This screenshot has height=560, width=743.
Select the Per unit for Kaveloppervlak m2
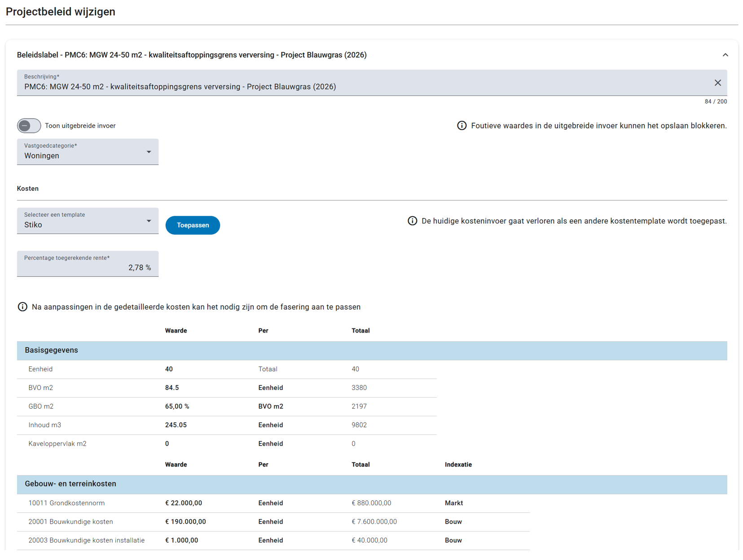tap(270, 444)
